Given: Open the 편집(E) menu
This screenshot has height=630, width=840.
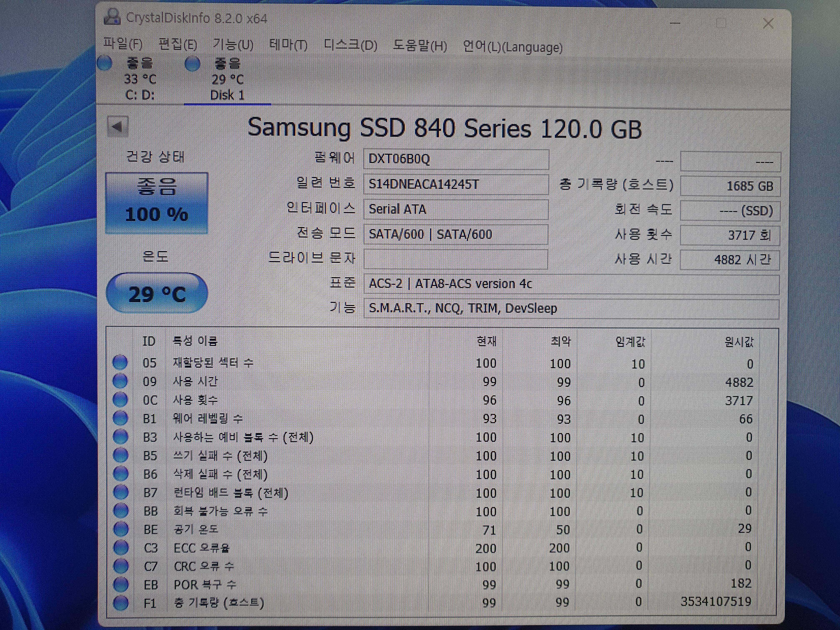Looking at the screenshot, I should (x=178, y=45).
